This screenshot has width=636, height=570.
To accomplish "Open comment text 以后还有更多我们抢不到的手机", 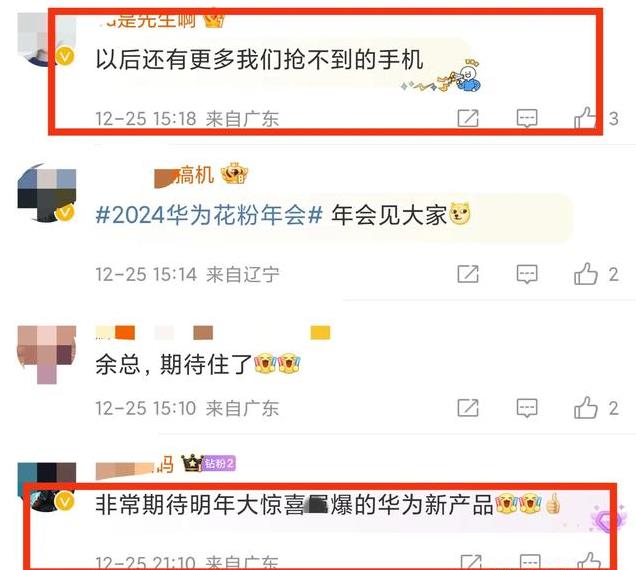I will coord(260,60).
